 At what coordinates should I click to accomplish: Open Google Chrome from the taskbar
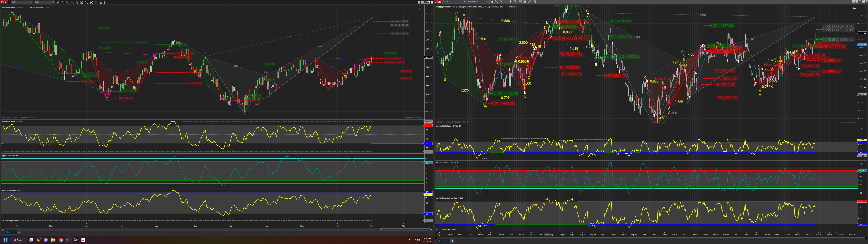(61, 240)
